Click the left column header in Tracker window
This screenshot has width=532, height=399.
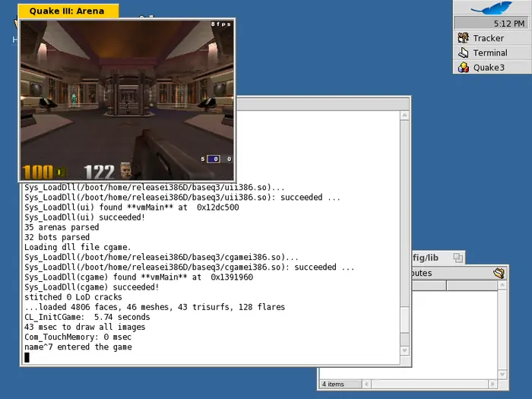click(429, 285)
